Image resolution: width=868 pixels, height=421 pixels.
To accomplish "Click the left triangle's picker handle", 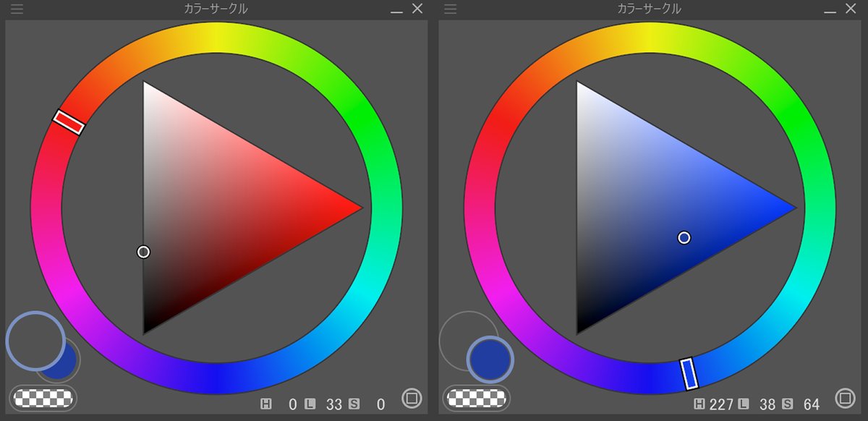I will (143, 252).
